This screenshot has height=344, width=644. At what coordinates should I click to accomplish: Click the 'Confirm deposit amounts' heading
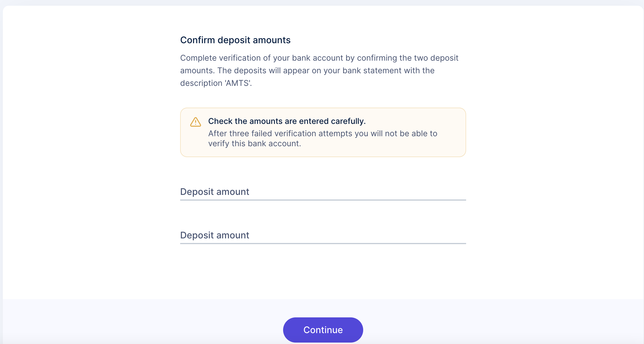pyautogui.click(x=235, y=40)
